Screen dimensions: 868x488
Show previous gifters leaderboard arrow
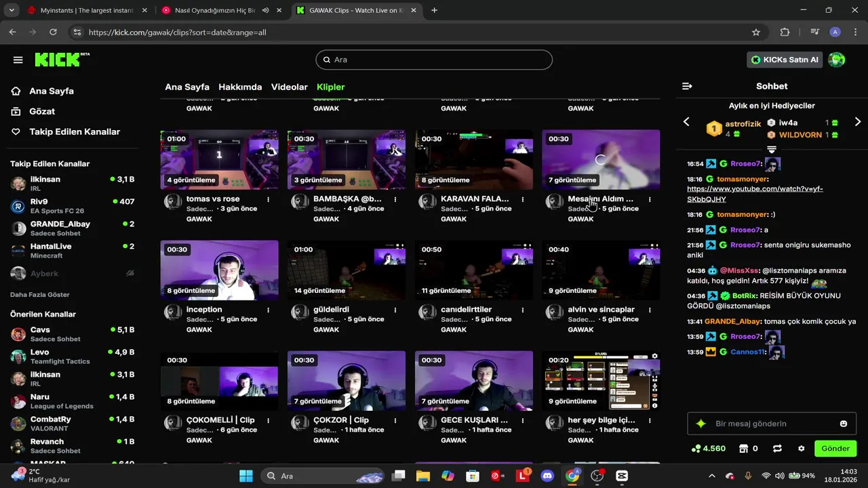coord(686,121)
